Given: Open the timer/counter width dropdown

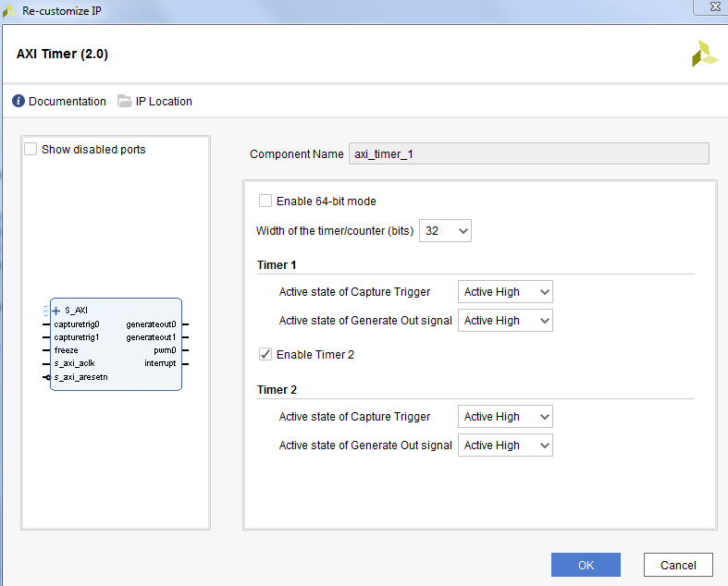Looking at the screenshot, I should click(446, 230).
